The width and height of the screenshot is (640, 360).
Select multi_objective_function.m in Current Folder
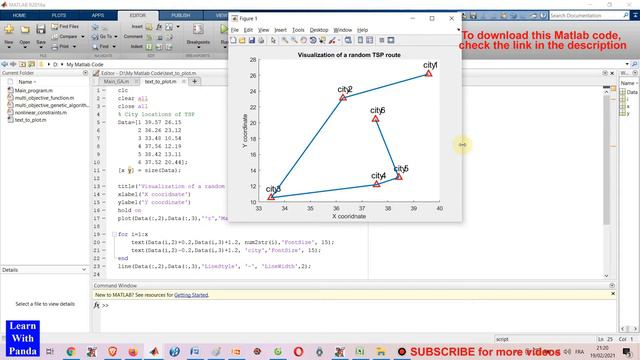[44, 98]
